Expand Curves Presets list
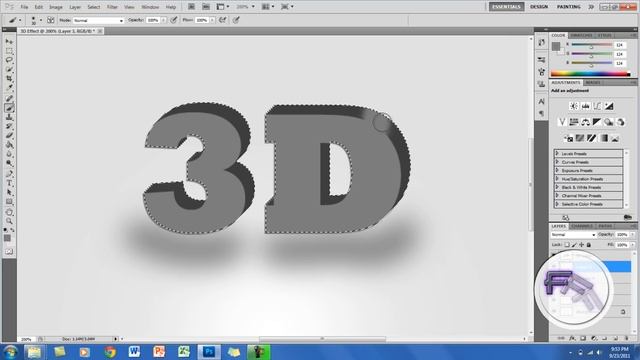This screenshot has height=360, width=640. tap(558, 162)
